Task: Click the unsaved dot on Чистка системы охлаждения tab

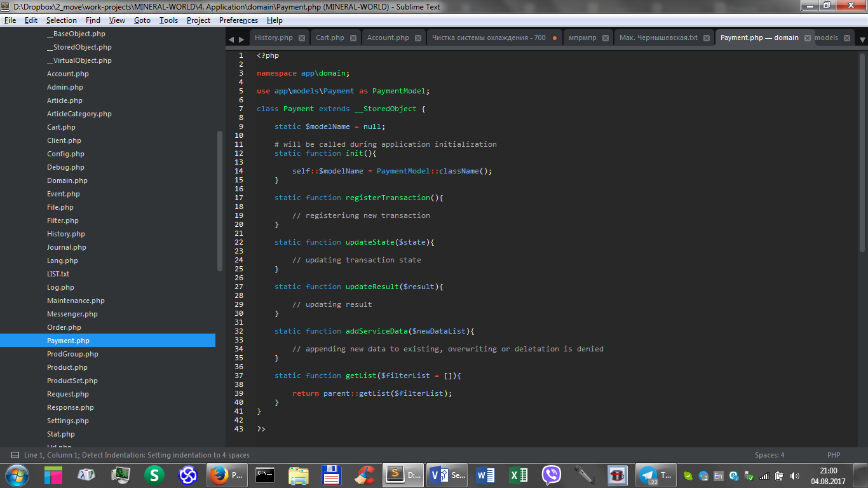Action: point(555,38)
